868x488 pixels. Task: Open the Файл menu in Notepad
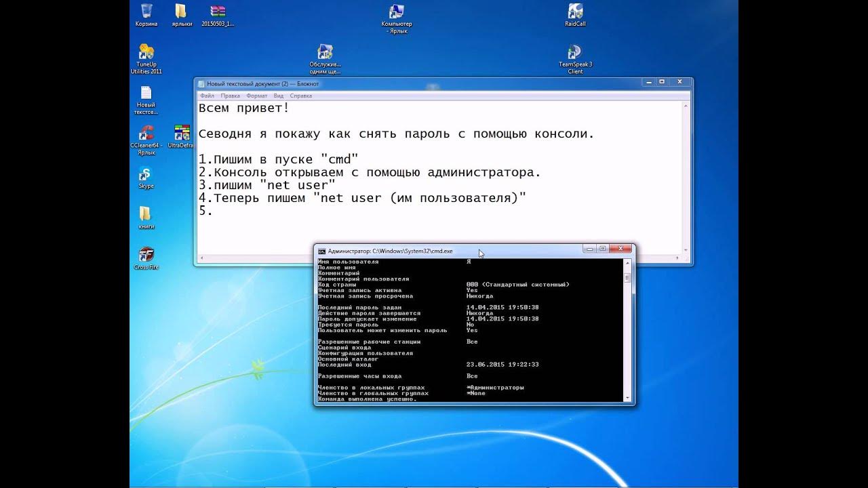click(x=207, y=96)
